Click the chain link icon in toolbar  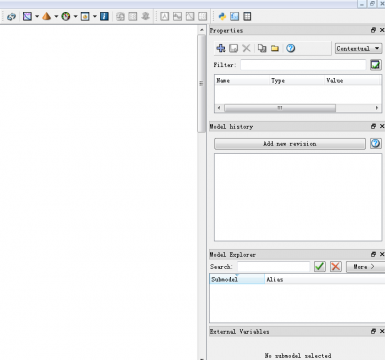point(11,16)
